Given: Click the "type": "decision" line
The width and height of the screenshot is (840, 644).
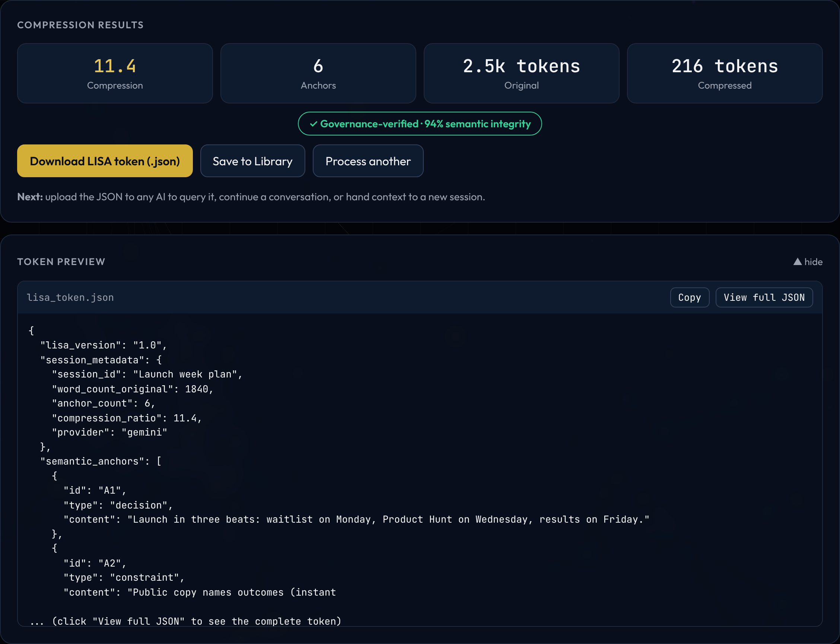Looking at the screenshot, I should [118, 505].
